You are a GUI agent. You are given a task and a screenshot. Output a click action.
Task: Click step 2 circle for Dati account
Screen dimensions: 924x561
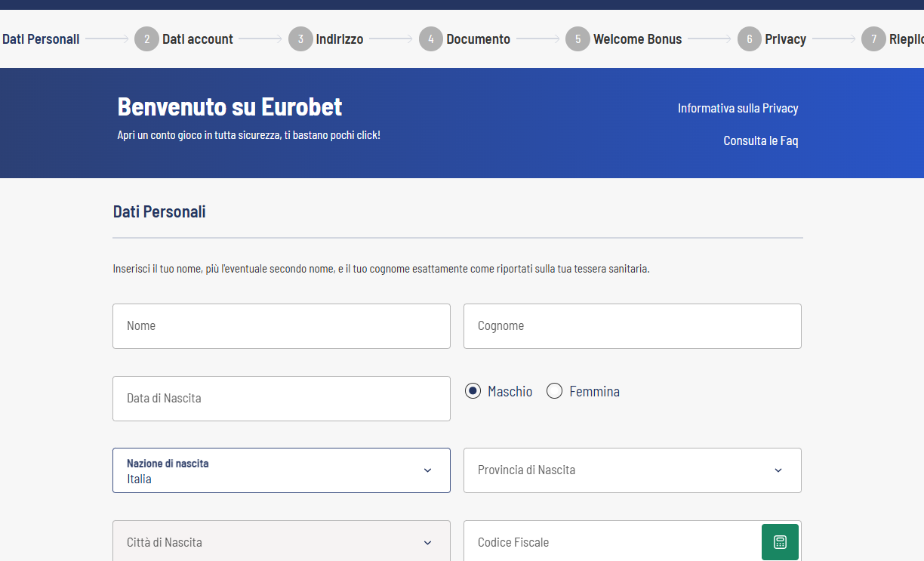point(146,39)
